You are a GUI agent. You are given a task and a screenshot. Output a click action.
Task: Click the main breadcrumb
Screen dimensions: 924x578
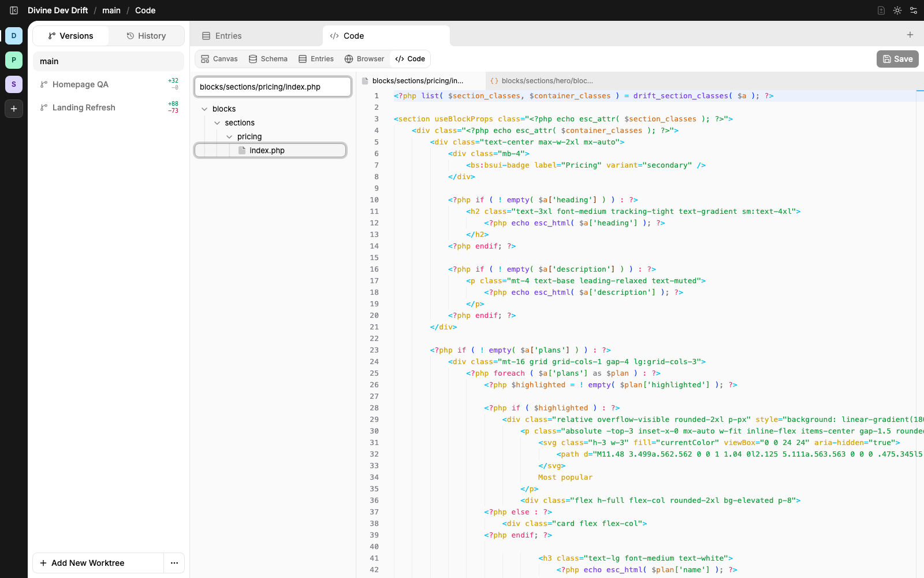click(111, 10)
